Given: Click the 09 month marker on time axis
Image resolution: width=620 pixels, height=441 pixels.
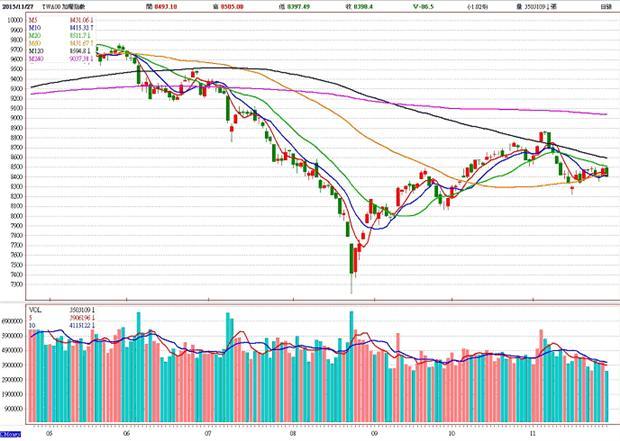Looking at the screenshot, I should pyautogui.click(x=372, y=434).
